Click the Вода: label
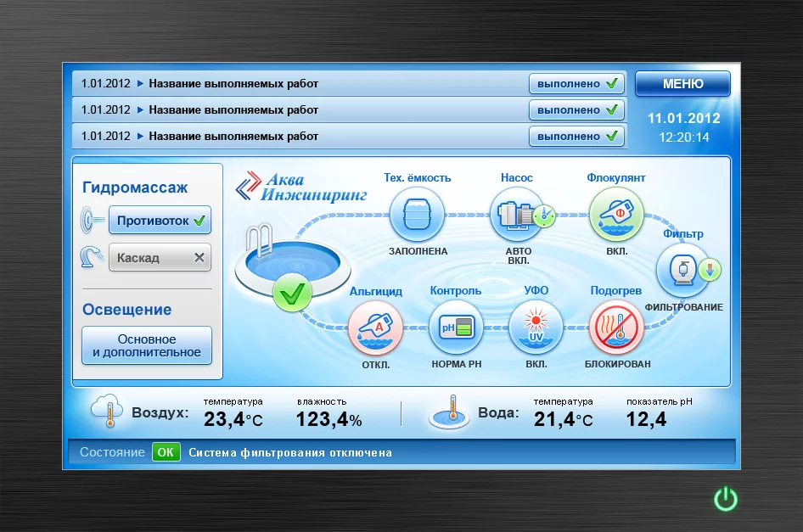This screenshot has height=532, width=803. 497,412
